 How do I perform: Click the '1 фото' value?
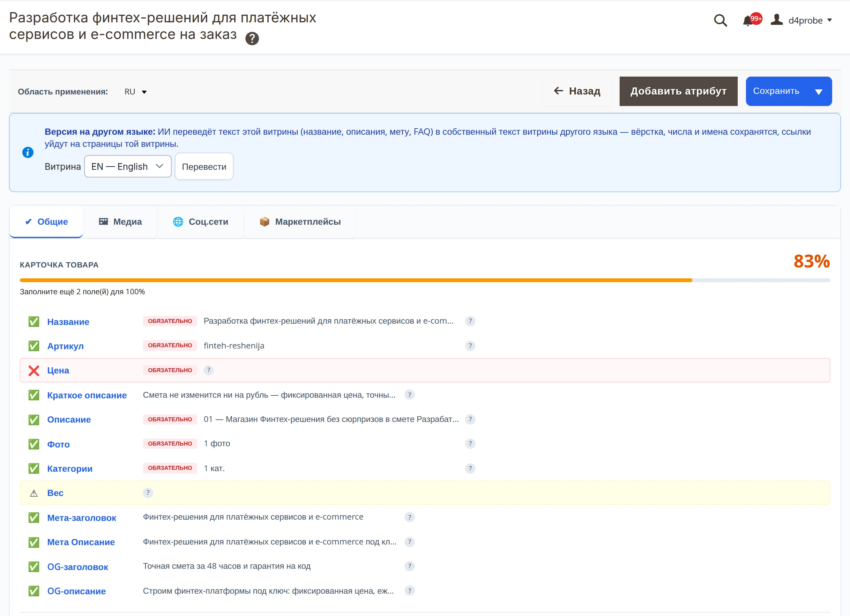click(217, 444)
